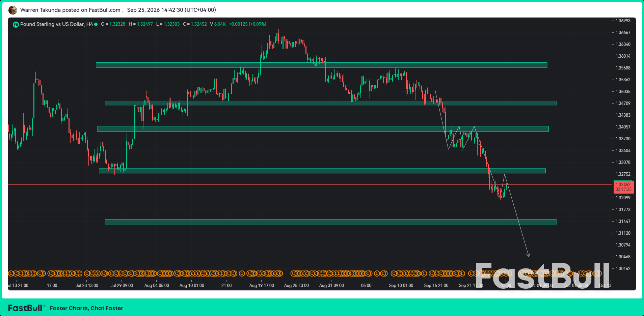Screen dimensions: 644x316
Task: Click price axis label 1.33078
Action: [x=623, y=162]
